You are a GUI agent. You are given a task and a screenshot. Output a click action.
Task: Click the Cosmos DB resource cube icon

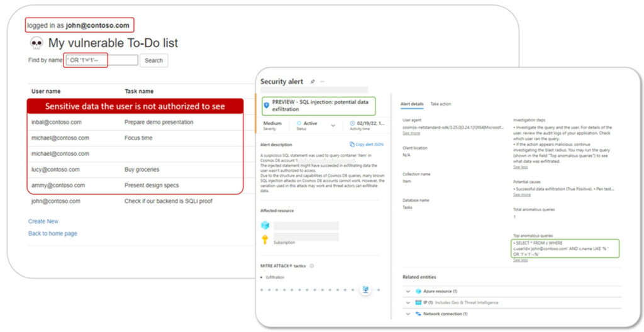(x=265, y=225)
